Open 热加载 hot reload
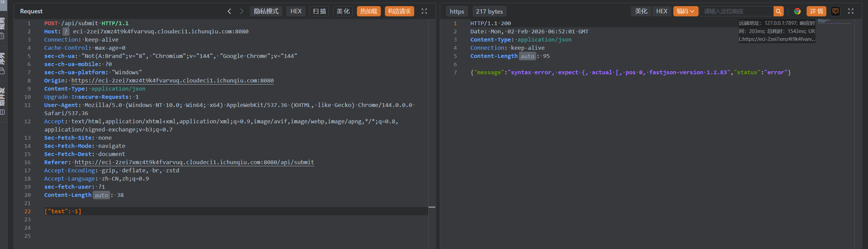The height and width of the screenshot is (249, 868). (x=369, y=11)
